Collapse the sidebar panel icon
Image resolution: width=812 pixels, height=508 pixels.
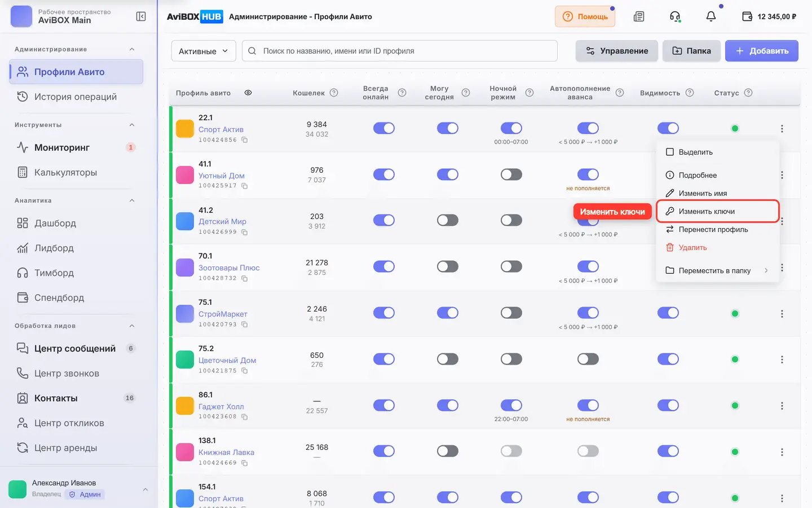coord(141,16)
